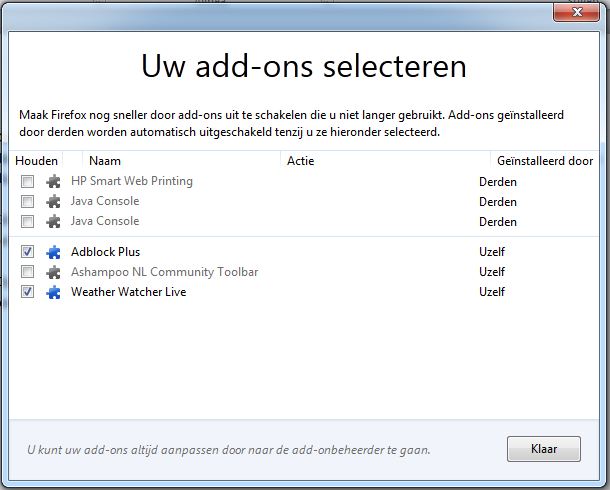Close the add-ons selection dialog

[577, 12]
